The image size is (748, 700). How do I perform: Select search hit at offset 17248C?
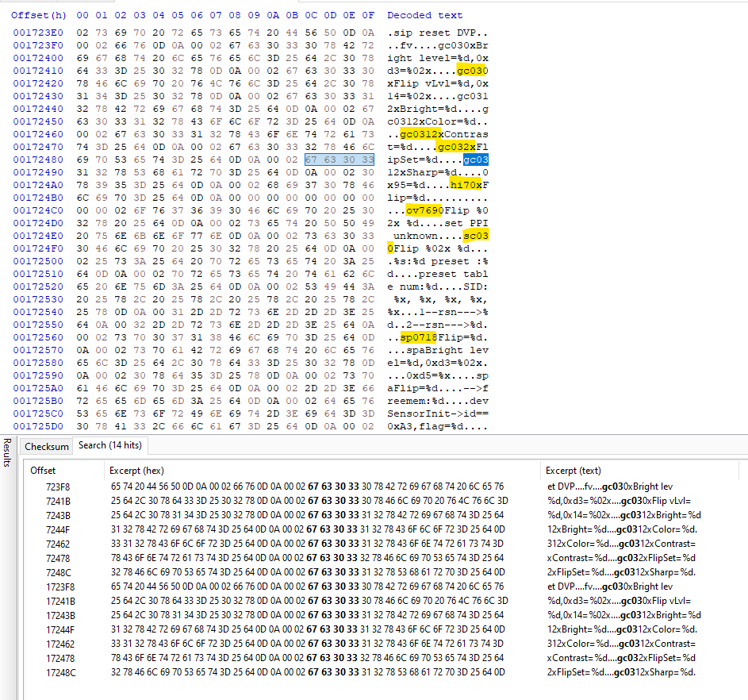pos(60,673)
